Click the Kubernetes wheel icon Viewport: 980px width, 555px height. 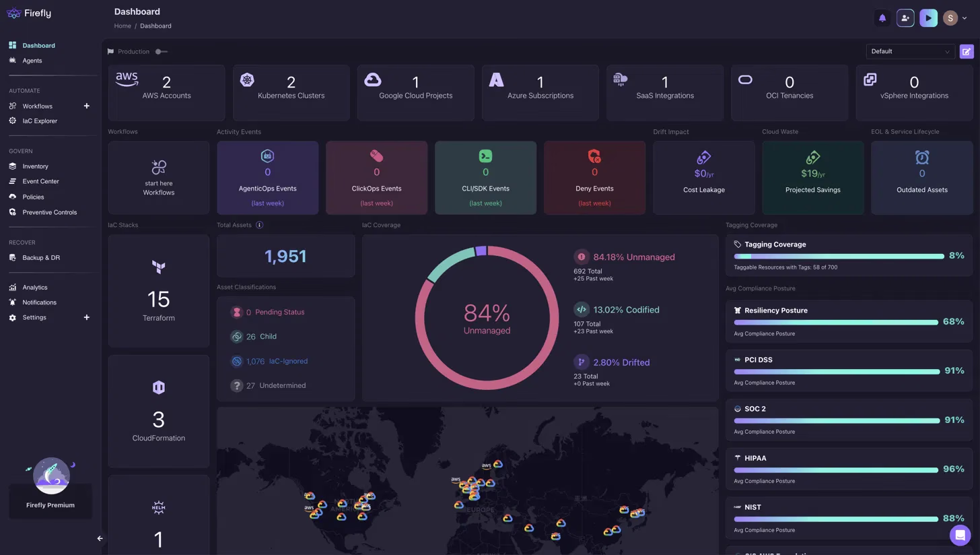[x=247, y=80]
